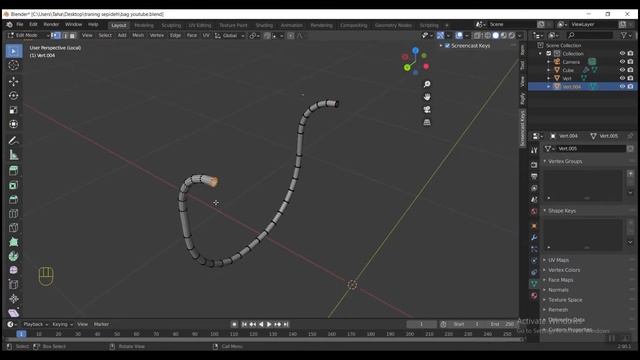
Task: Select the Measure tool
Action: [13, 155]
